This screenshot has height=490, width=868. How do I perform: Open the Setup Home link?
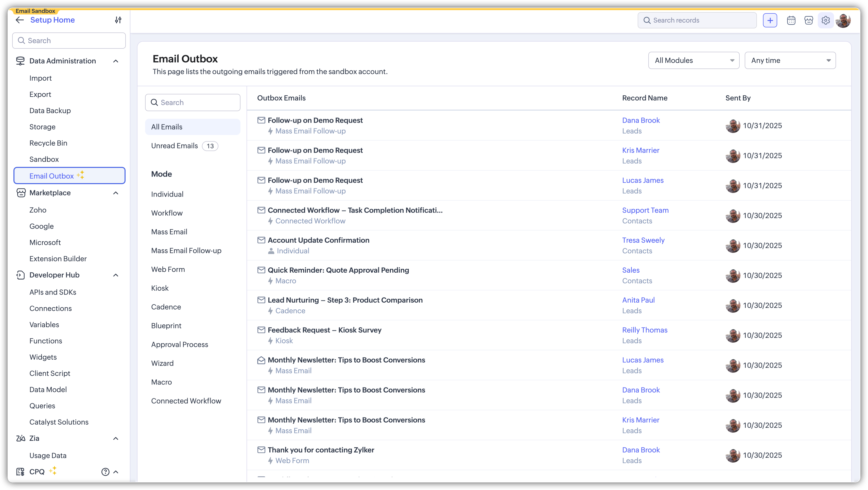click(53, 20)
